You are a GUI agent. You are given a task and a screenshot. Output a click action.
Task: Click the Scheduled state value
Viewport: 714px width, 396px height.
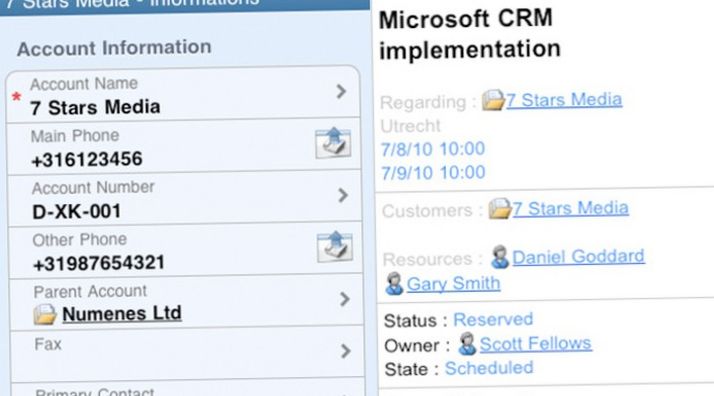pyautogui.click(x=489, y=368)
